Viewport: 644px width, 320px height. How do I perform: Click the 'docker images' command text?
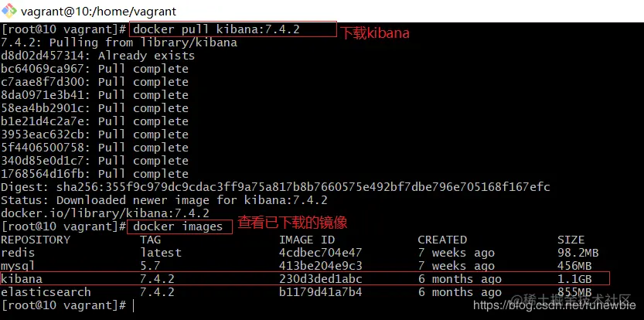click(x=178, y=226)
